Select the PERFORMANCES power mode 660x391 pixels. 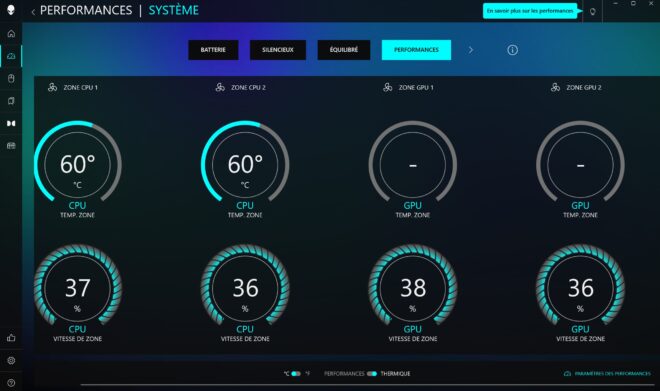point(416,50)
